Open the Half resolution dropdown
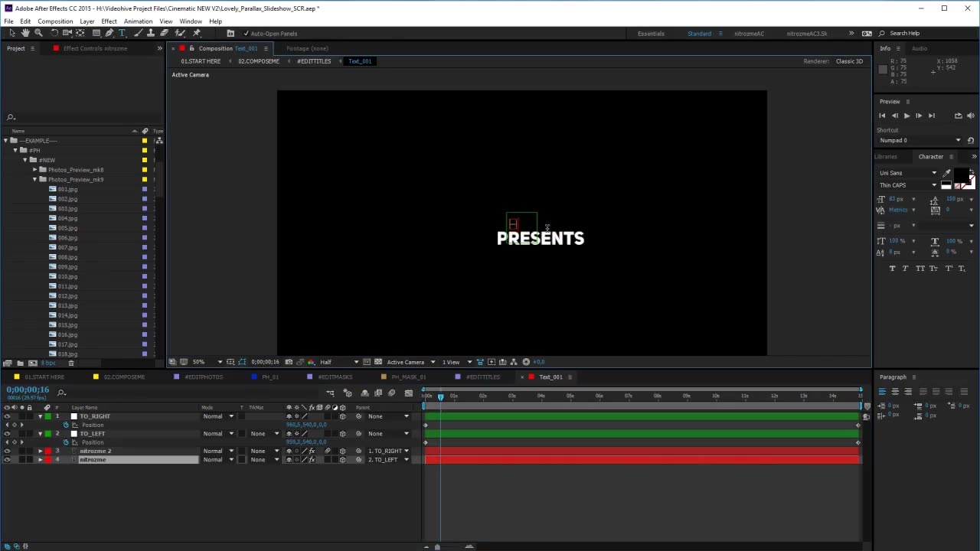 click(x=338, y=362)
